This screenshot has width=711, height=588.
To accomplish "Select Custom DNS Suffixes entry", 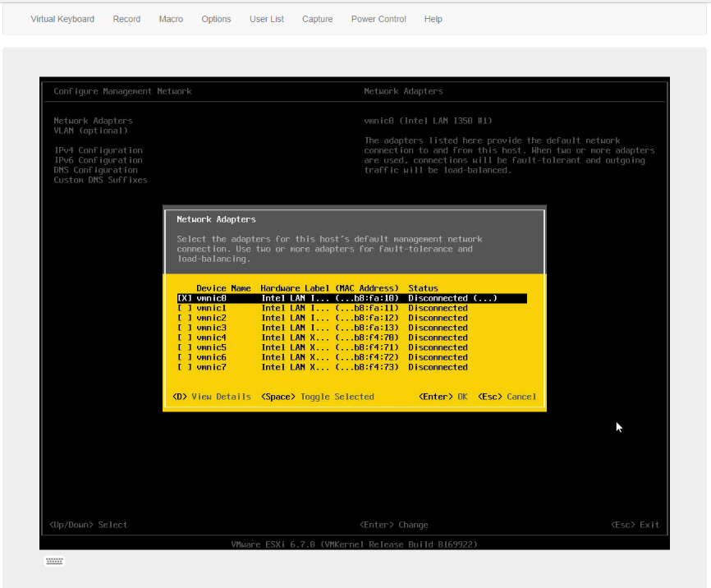I will (101, 180).
